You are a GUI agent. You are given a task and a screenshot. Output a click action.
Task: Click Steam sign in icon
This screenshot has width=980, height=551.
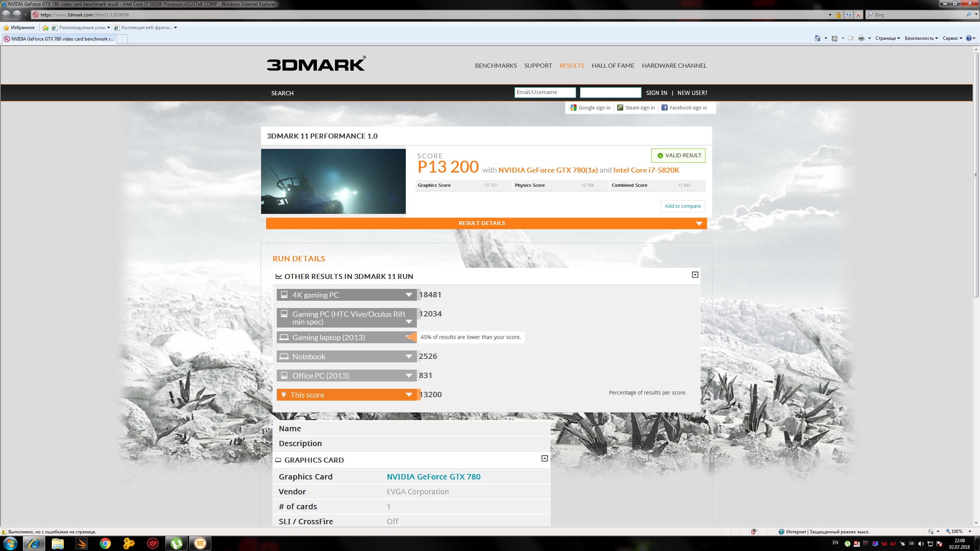[x=620, y=108]
